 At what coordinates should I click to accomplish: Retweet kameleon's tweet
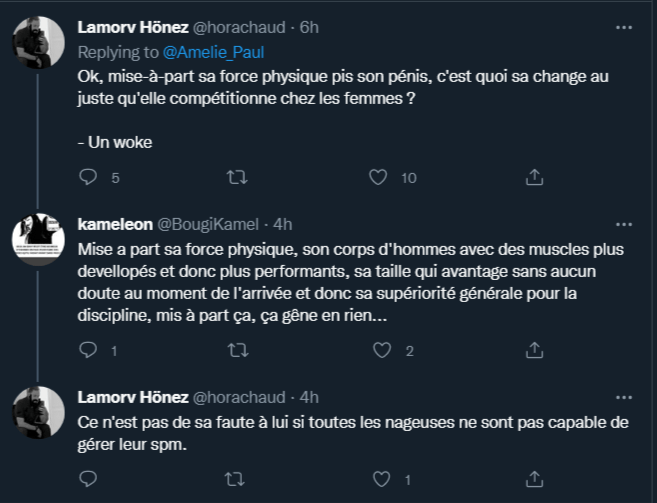(237, 350)
